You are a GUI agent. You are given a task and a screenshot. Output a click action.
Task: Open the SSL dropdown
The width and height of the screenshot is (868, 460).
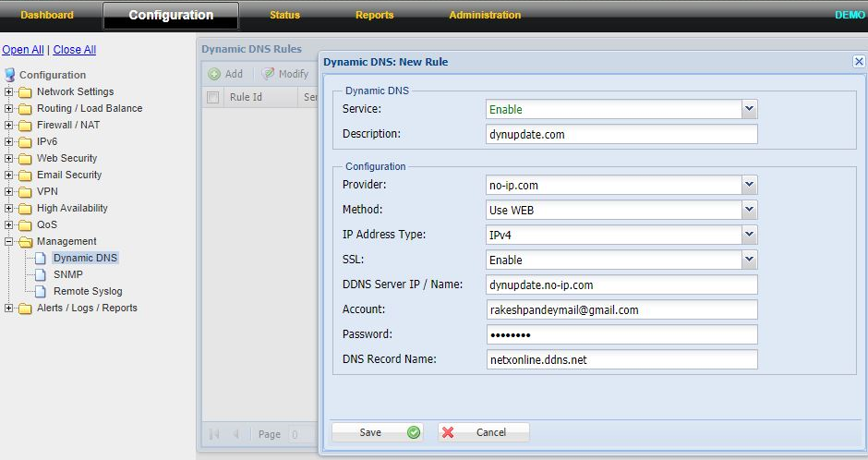point(749,260)
